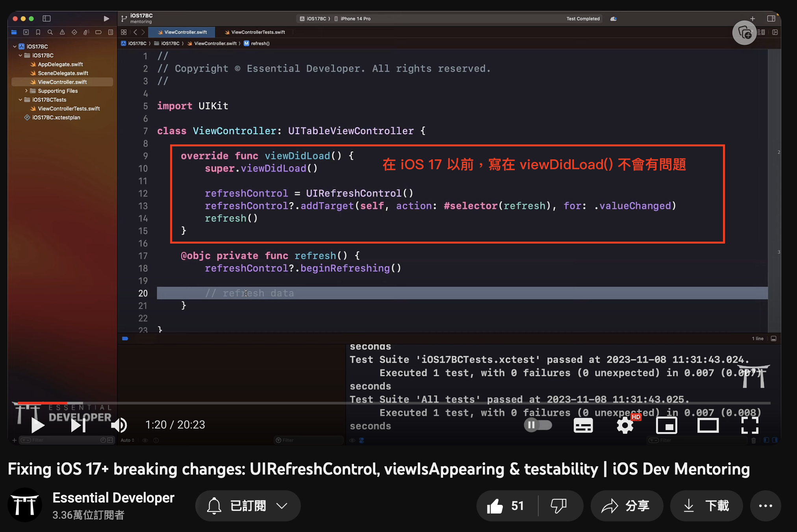Image resolution: width=797 pixels, height=532 pixels.
Task: Expand the Supporting Files folder
Action: (x=26, y=91)
